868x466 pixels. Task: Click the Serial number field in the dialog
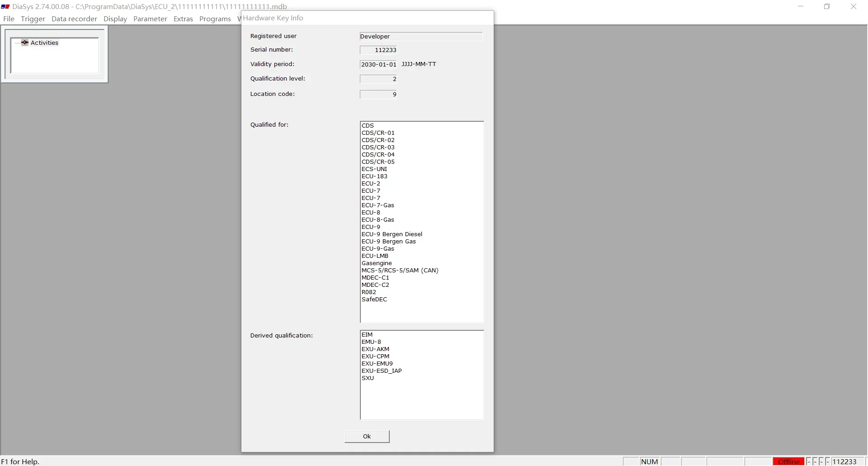coord(378,50)
